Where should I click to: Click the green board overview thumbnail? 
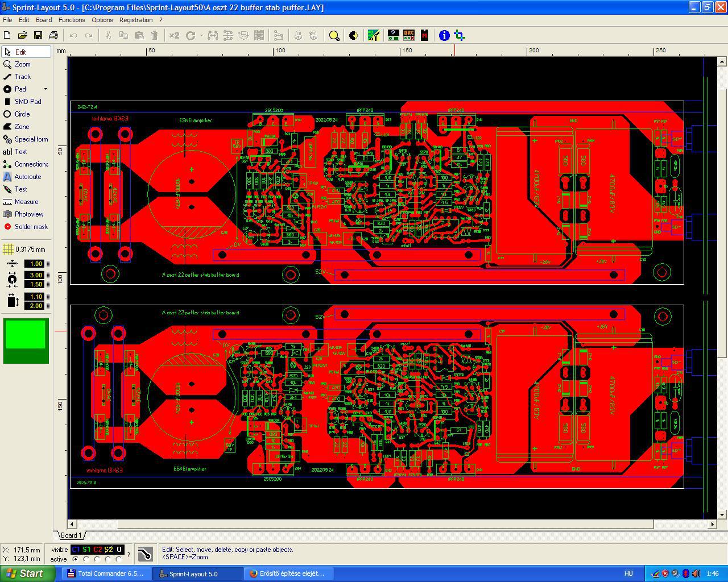tap(26, 340)
